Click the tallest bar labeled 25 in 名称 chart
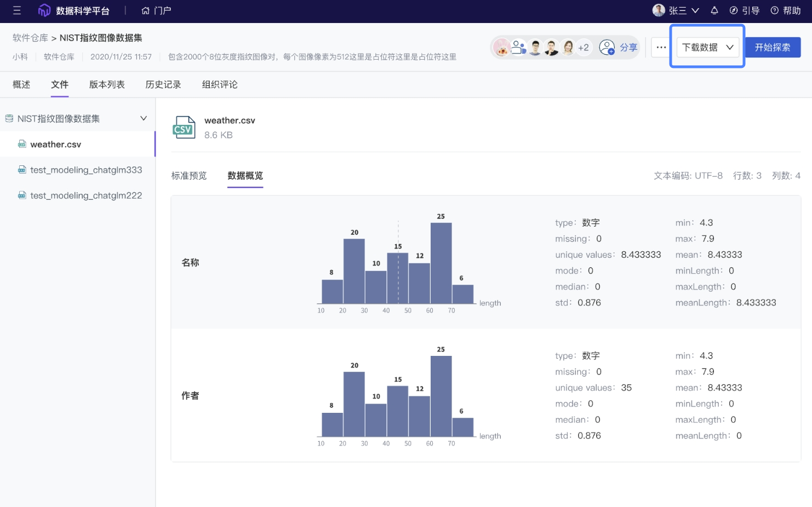 coord(441,263)
